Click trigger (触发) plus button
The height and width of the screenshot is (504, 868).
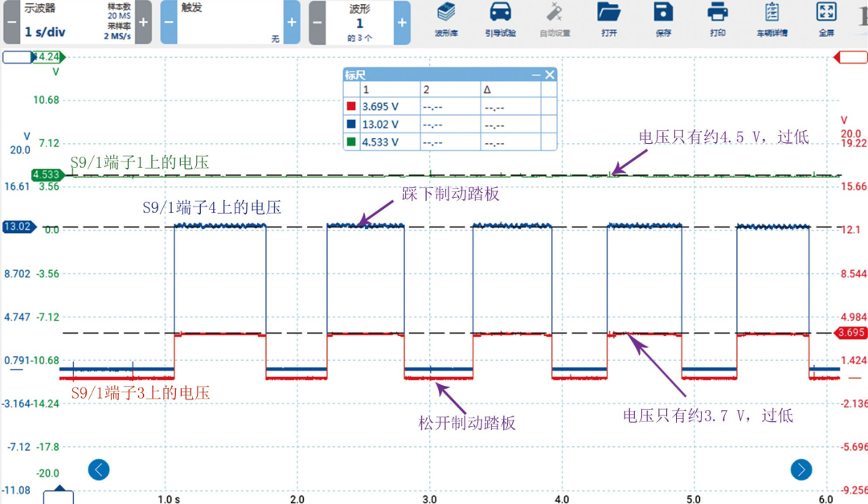pyautogui.click(x=292, y=23)
